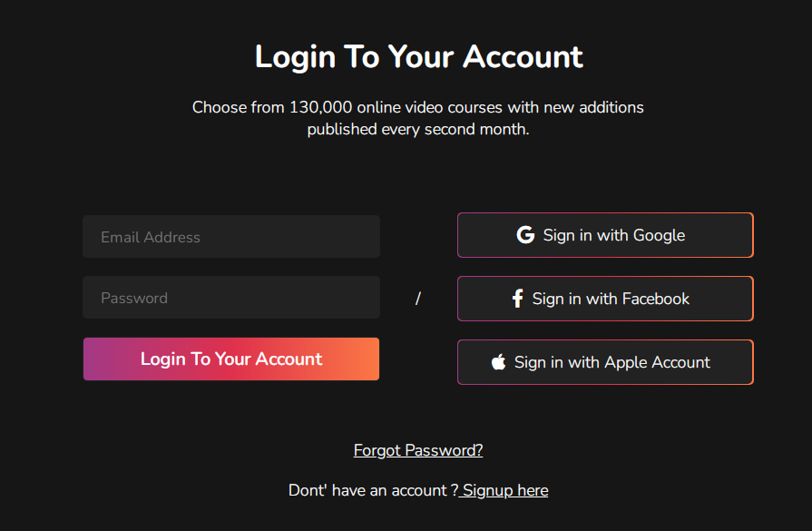Choose Sign in with Facebook
812x531 pixels.
coord(605,299)
